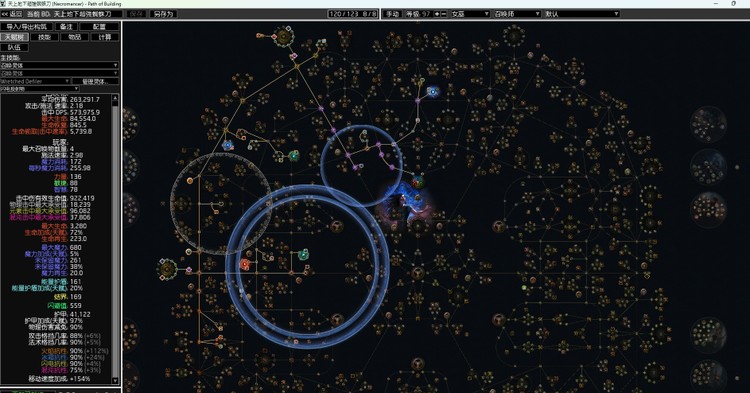
Task: Expand the Wretched Defiler spectre dropdown
Action: tap(35, 81)
